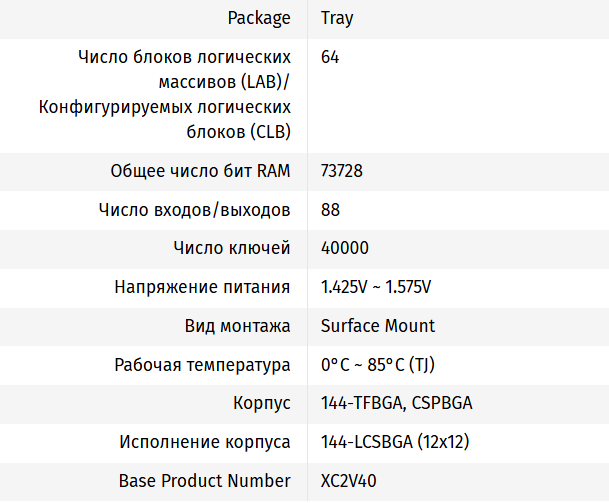Select the voltage value "1.425V ~ 1.575V"
The width and height of the screenshot is (609, 503).
coord(376,287)
